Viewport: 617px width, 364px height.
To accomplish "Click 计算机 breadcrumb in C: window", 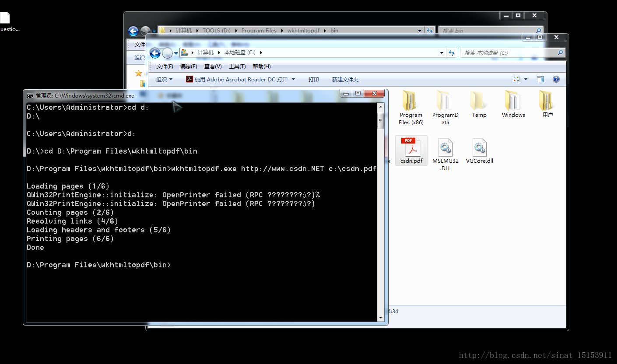I will point(205,52).
